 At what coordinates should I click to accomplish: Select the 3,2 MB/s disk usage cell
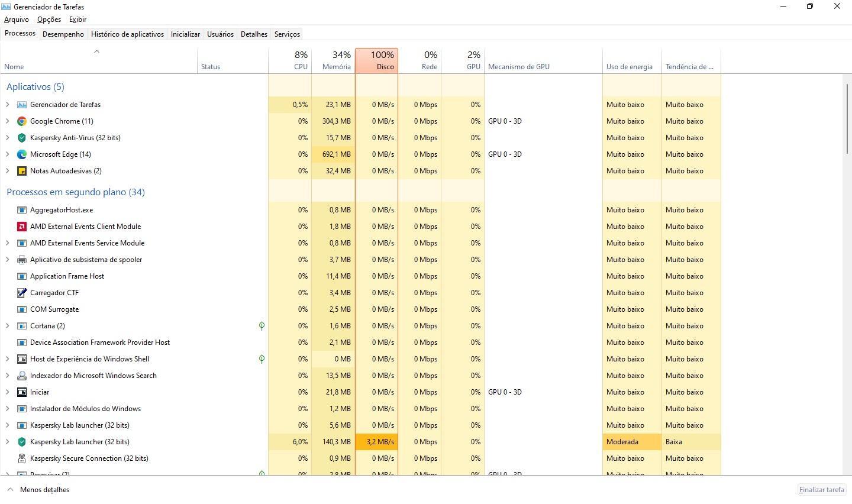(376, 442)
